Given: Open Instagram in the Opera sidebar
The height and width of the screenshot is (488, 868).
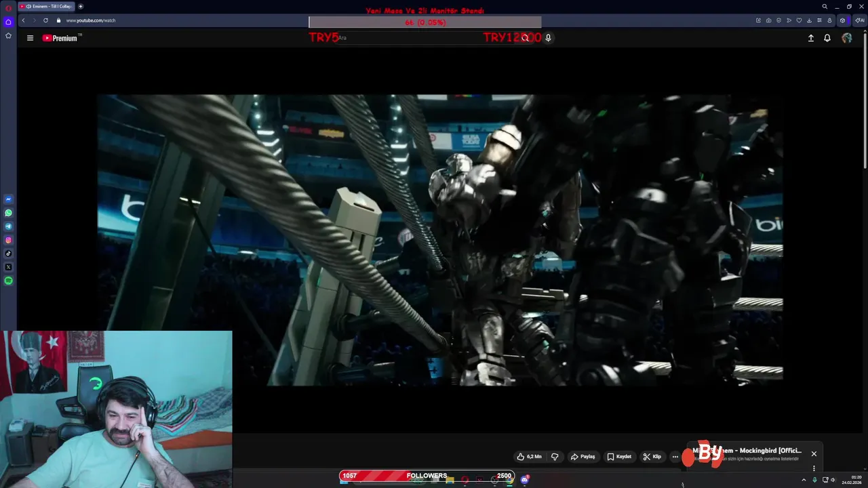Looking at the screenshot, I should click(x=8, y=240).
